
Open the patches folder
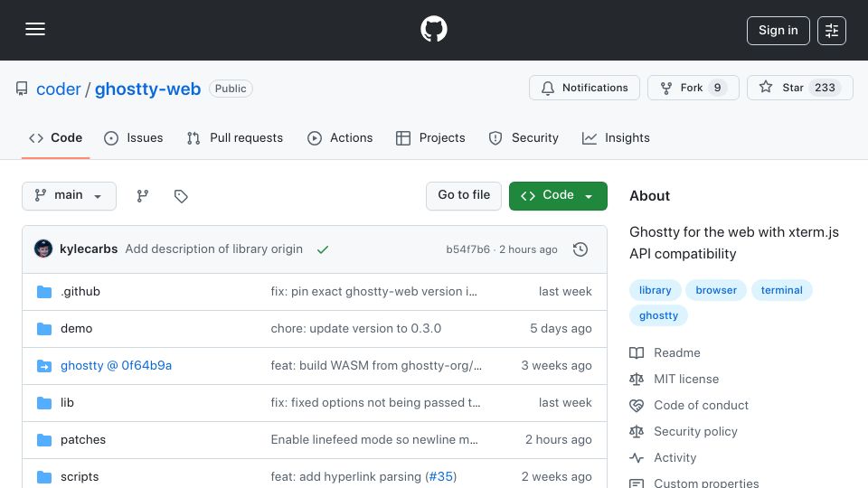(x=83, y=440)
